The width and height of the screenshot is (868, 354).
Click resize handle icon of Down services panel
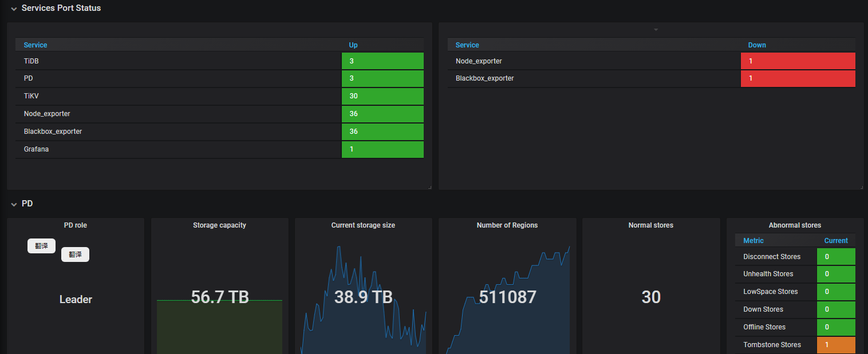[x=861, y=187]
